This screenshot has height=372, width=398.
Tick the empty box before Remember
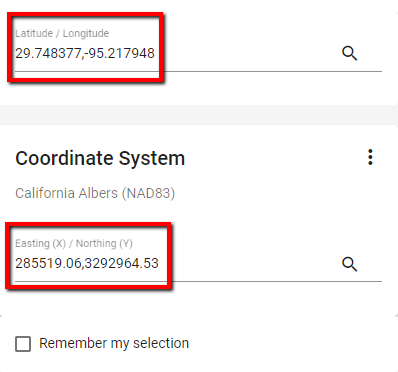(x=23, y=344)
